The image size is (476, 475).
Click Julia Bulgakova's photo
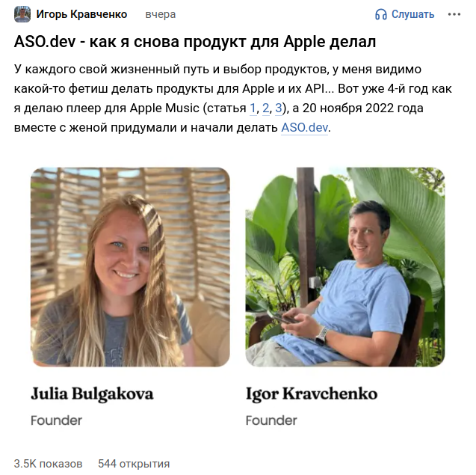tap(130, 267)
